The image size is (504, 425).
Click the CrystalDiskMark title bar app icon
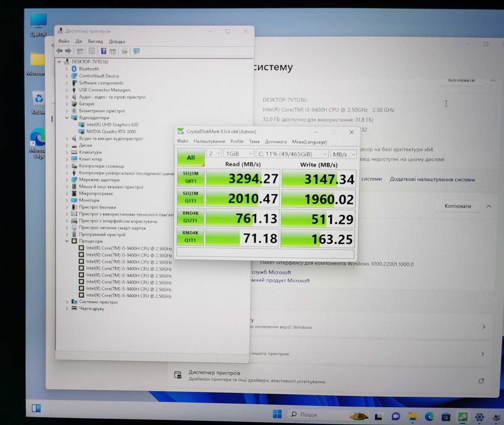point(181,131)
